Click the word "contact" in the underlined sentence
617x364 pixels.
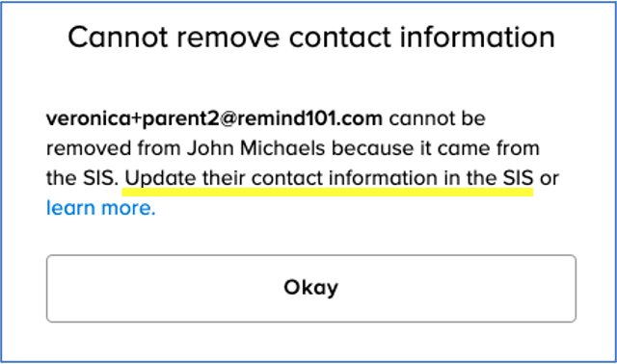click(x=287, y=178)
